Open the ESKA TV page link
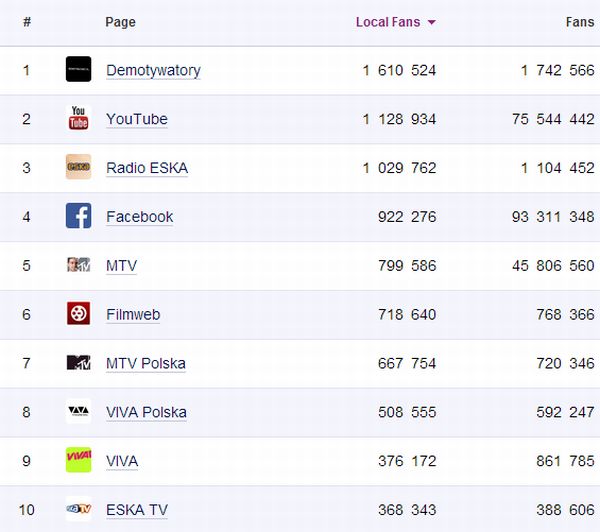 point(136,510)
